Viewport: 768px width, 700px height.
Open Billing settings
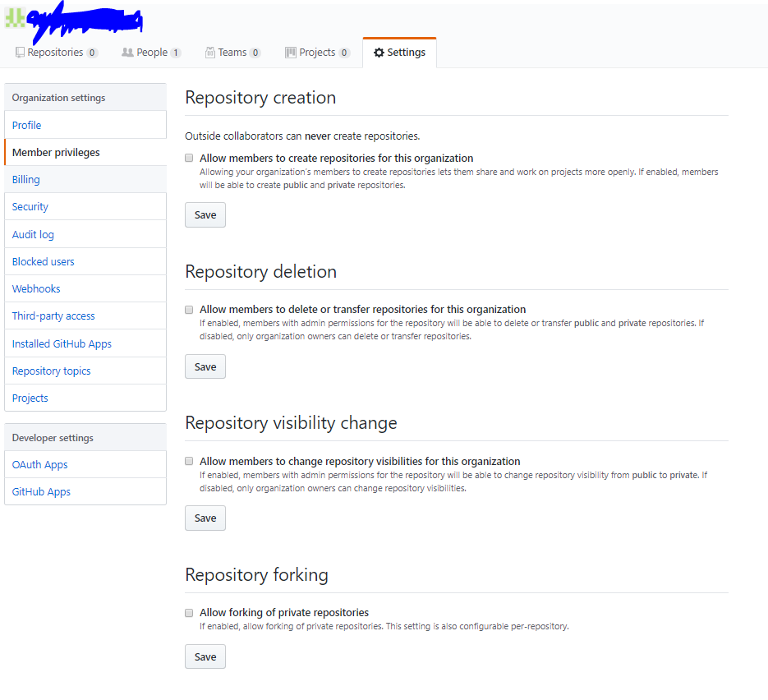click(x=85, y=179)
